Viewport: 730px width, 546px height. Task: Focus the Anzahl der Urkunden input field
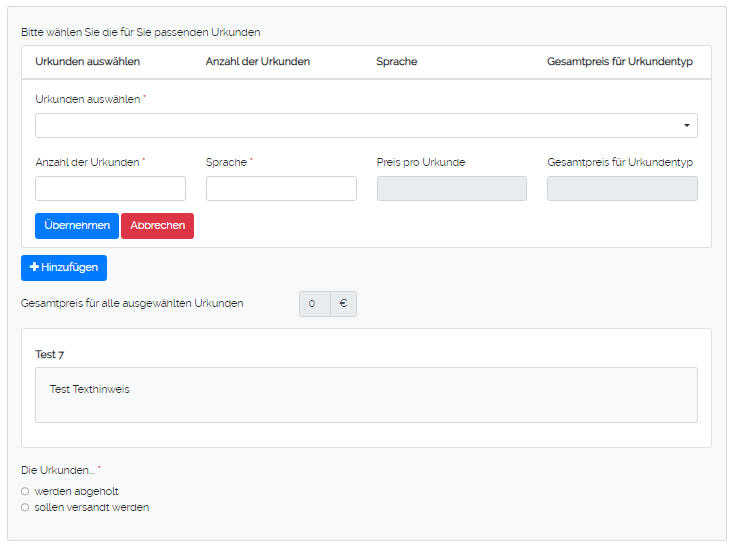110,189
